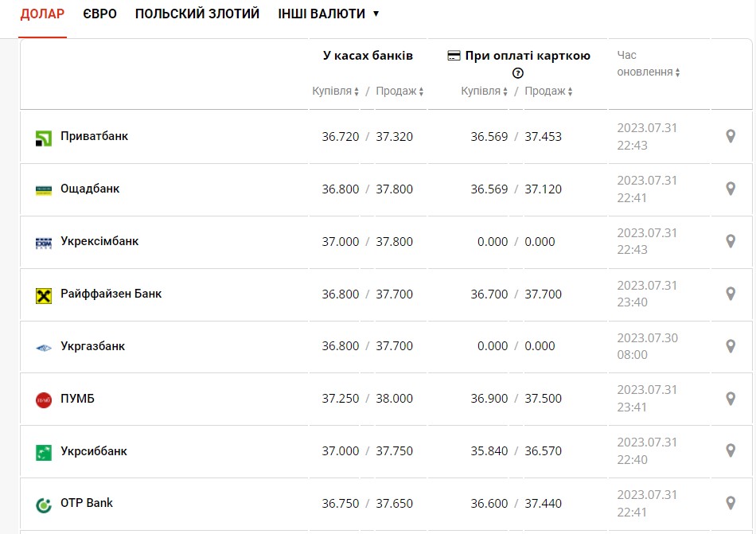Click the Ощадбанк logo icon
This screenshot has width=756, height=534.
[x=44, y=191]
